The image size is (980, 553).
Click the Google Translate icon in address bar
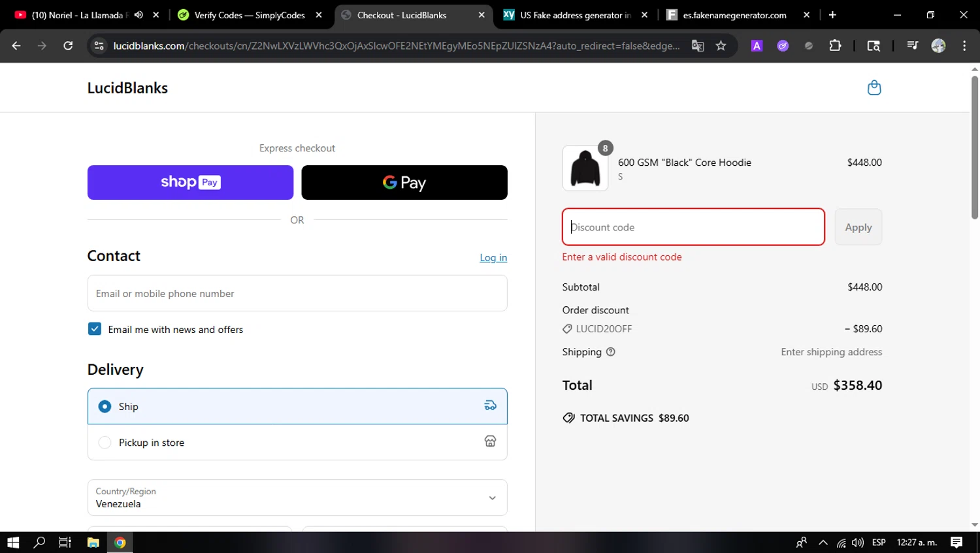[698, 46]
